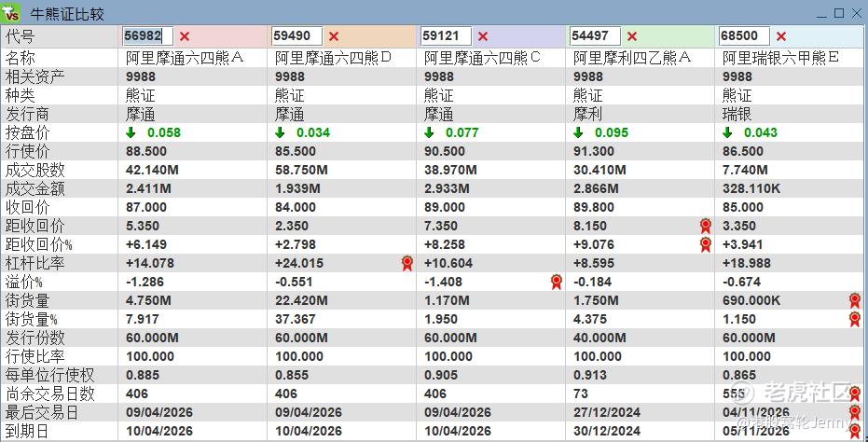Click turnover amount 328.110K
Screen dimensions: 868x442
tap(751, 188)
